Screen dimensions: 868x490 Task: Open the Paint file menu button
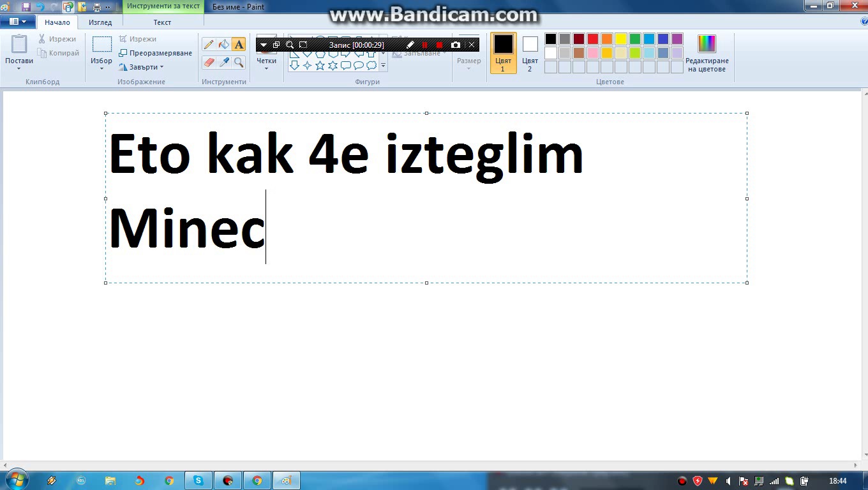click(x=18, y=22)
